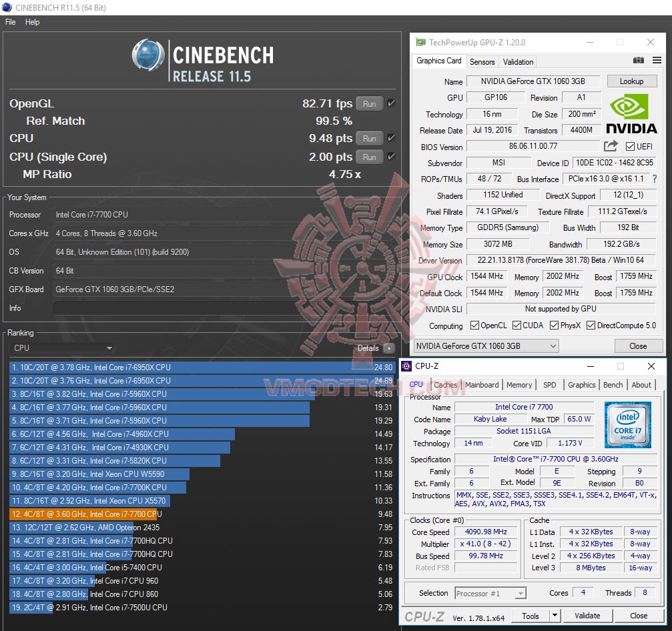Open the Ranking CPU dropdown
The width and height of the screenshot is (672, 631).
63,348
